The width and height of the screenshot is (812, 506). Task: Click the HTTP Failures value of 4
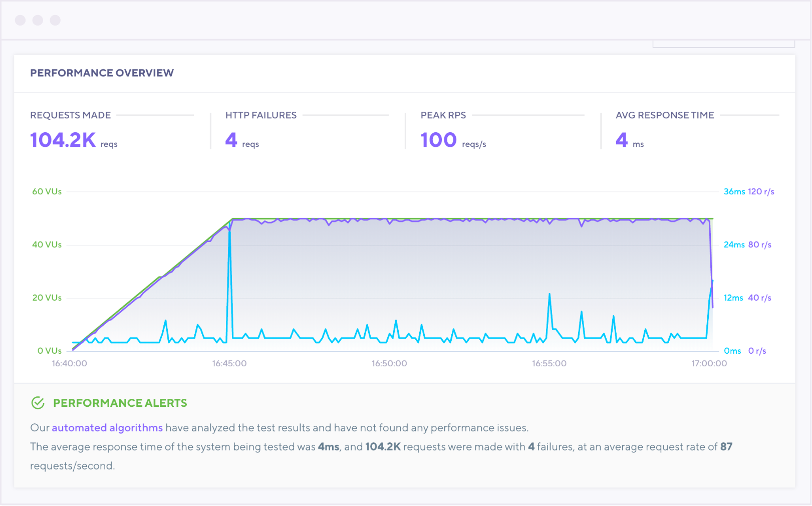pyautogui.click(x=231, y=140)
